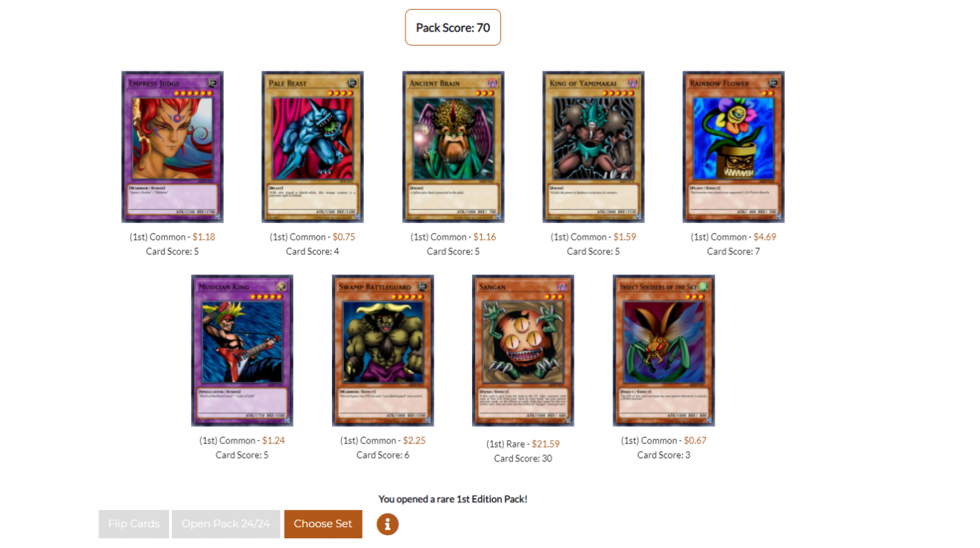
Task: Select the Empress Judge card
Action: pyautogui.click(x=173, y=147)
